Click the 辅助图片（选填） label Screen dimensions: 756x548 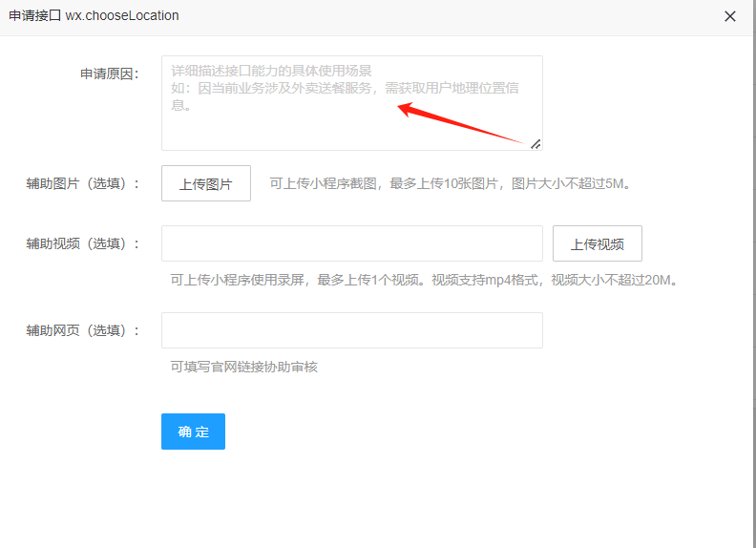[x=83, y=183]
